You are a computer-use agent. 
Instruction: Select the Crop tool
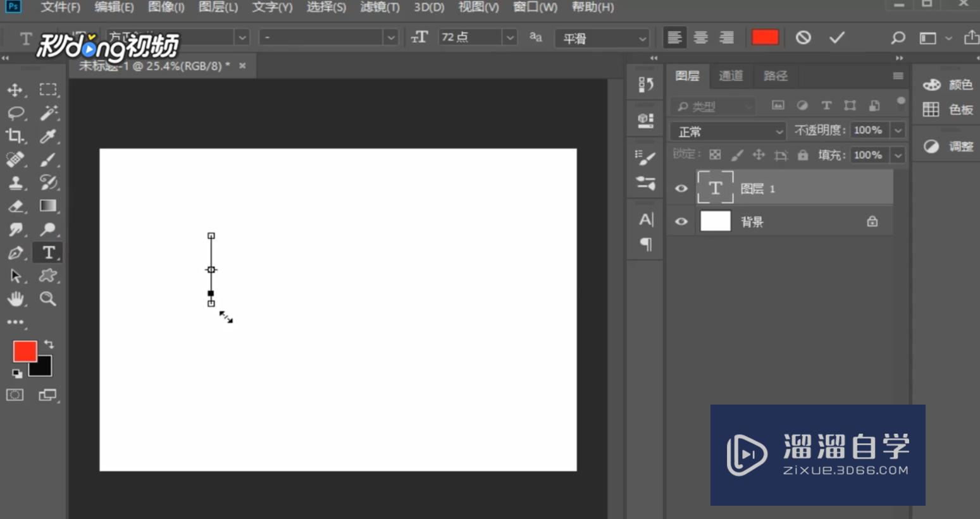(x=15, y=136)
